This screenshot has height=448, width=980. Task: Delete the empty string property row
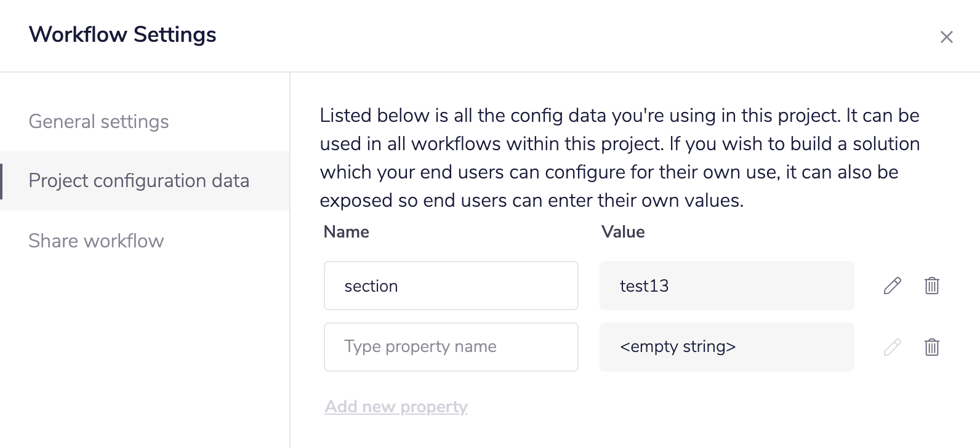point(931,347)
